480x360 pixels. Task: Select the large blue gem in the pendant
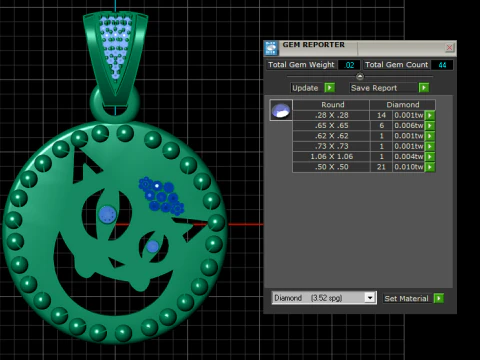(x=108, y=215)
